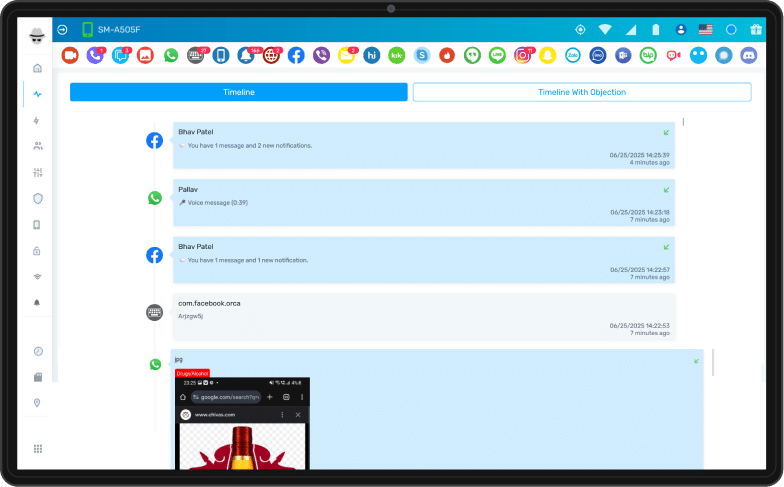This screenshot has height=487, width=784.
Task: Open the Discord icon
Action: (x=748, y=56)
